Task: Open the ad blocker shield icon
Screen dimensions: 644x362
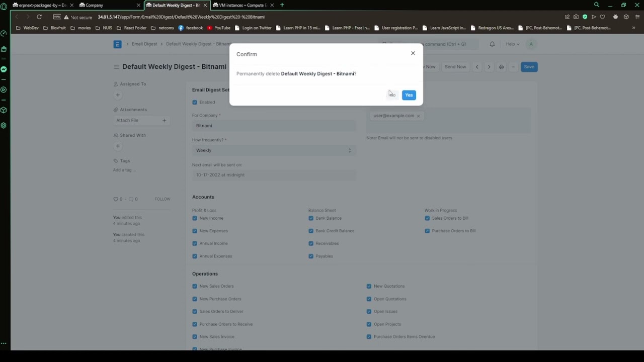Action: [585, 17]
